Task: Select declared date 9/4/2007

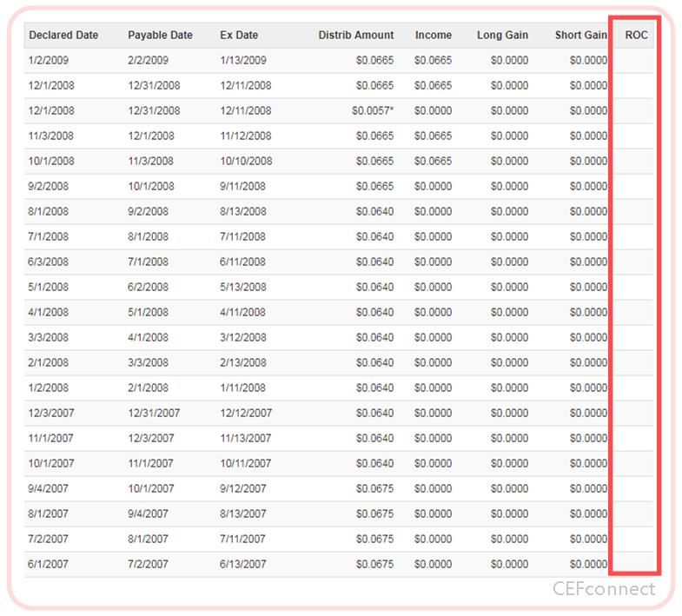Action: pos(49,489)
